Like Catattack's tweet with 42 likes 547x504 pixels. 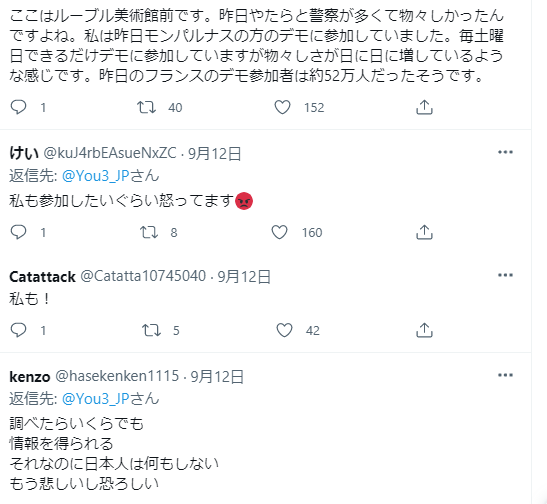[x=284, y=330]
